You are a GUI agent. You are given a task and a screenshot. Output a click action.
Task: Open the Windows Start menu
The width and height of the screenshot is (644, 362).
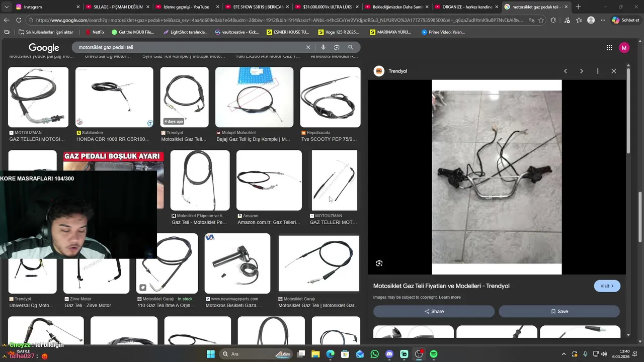point(211,354)
